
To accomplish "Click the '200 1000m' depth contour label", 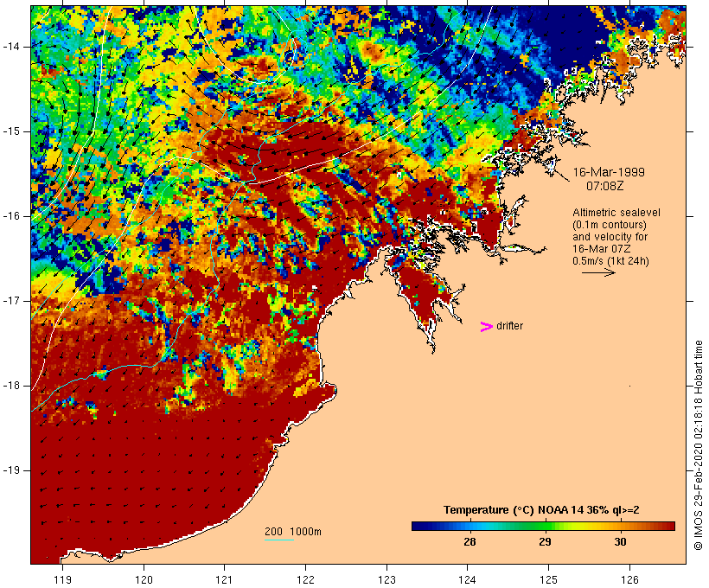I will coord(293,532).
